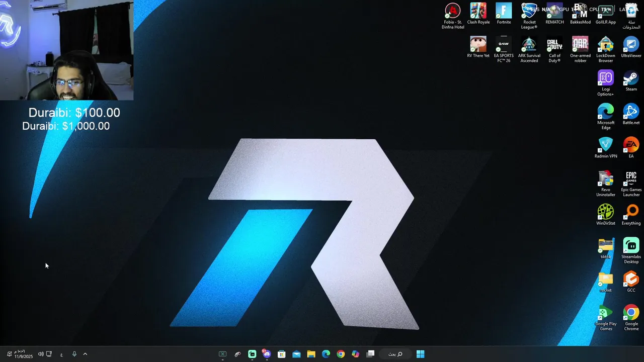Open the Mail app on taskbar
Image resolution: width=644 pixels, height=362 pixels.
[x=296, y=354]
